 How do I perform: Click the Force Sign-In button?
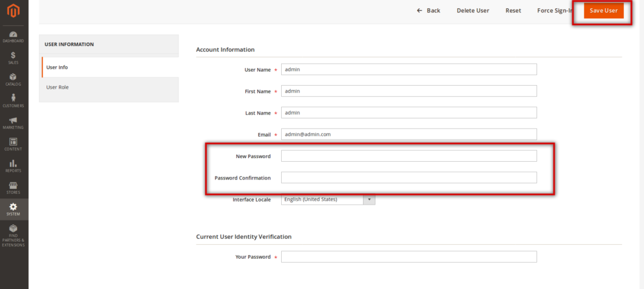pyautogui.click(x=555, y=11)
